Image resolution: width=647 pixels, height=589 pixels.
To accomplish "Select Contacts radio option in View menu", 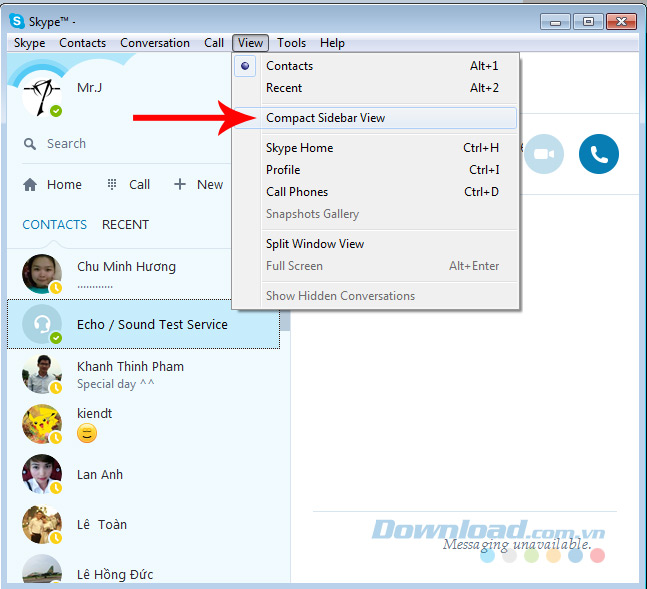I will (245, 66).
